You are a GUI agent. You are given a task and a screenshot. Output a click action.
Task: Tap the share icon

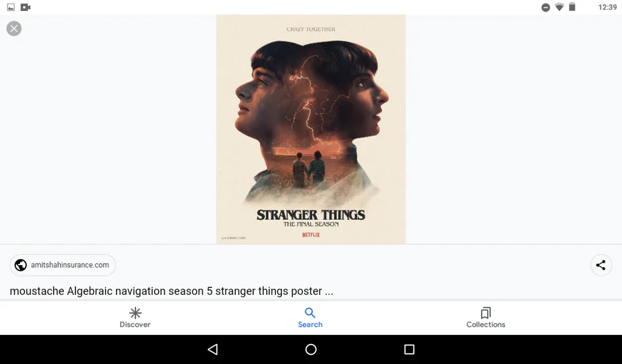pos(601,265)
